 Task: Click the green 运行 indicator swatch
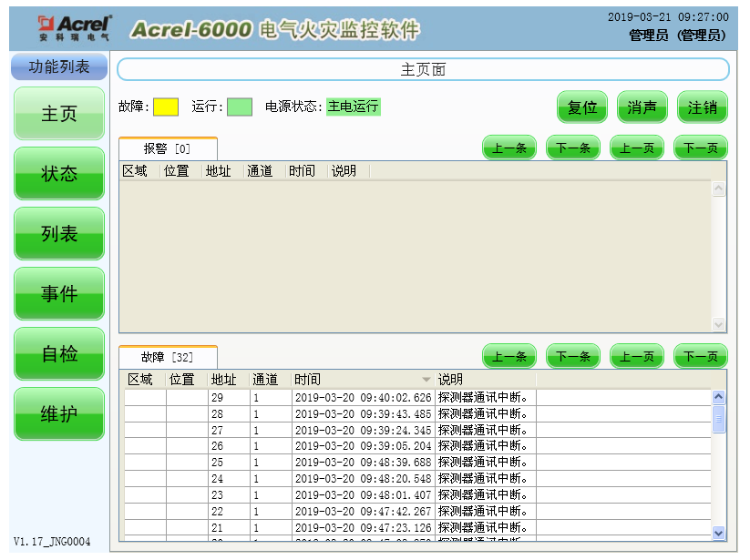(x=240, y=107)
